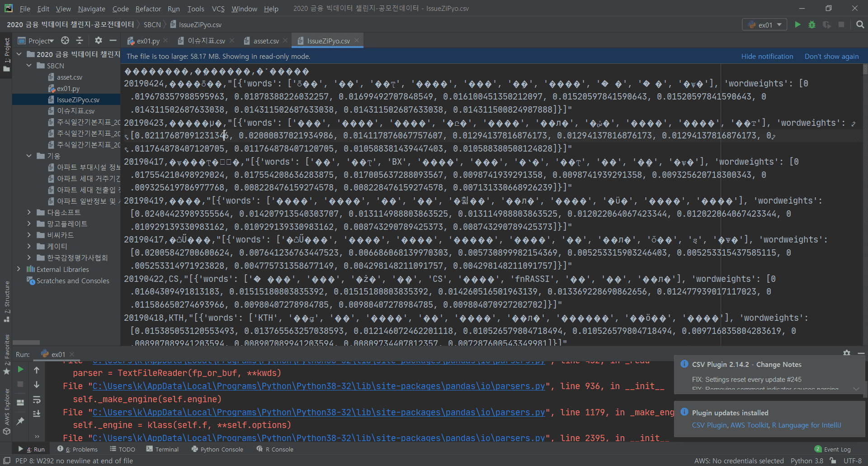Switch to the asset.csv tab
The width and height of the screenshot is (868, 466).
(266, 41)
